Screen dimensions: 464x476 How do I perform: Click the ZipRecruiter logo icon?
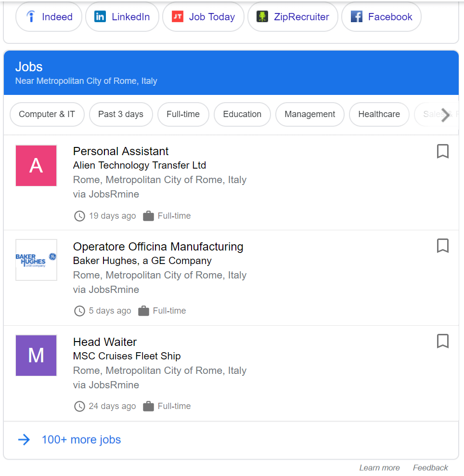coord(262,16)
